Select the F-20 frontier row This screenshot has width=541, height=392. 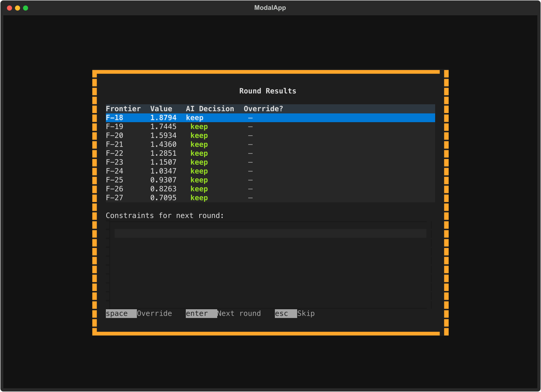tap(270, 136)
